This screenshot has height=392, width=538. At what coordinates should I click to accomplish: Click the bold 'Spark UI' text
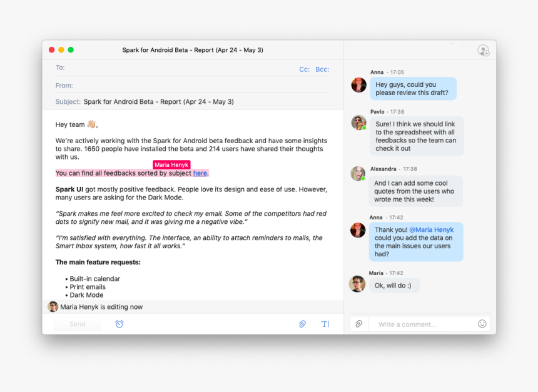tap(69, 189)
